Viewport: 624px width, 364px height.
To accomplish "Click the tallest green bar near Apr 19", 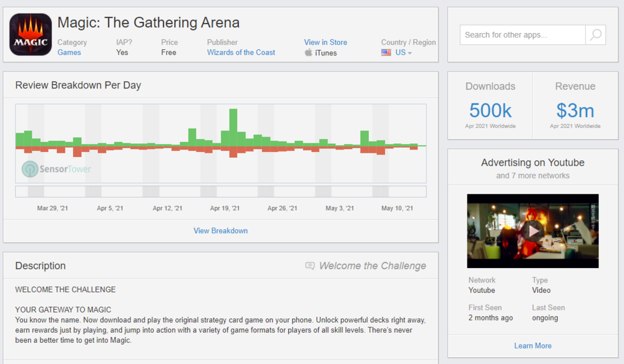I will click(233, 128).
